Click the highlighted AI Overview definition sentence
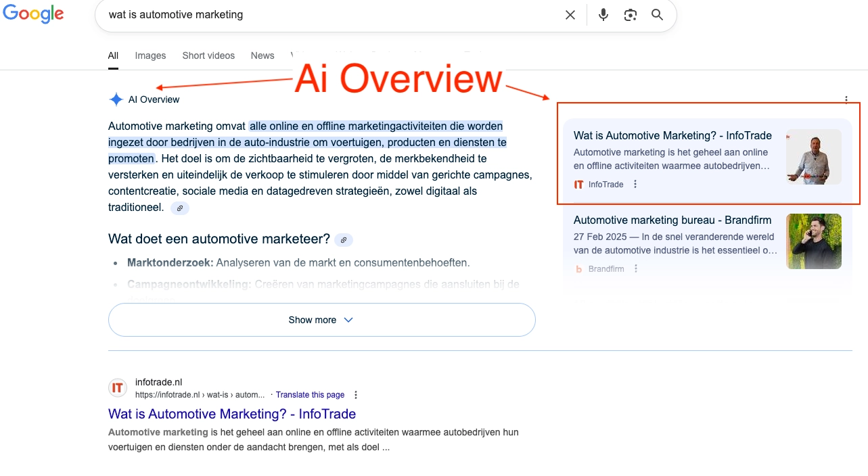The image size is (868, 476). [308, 143]
